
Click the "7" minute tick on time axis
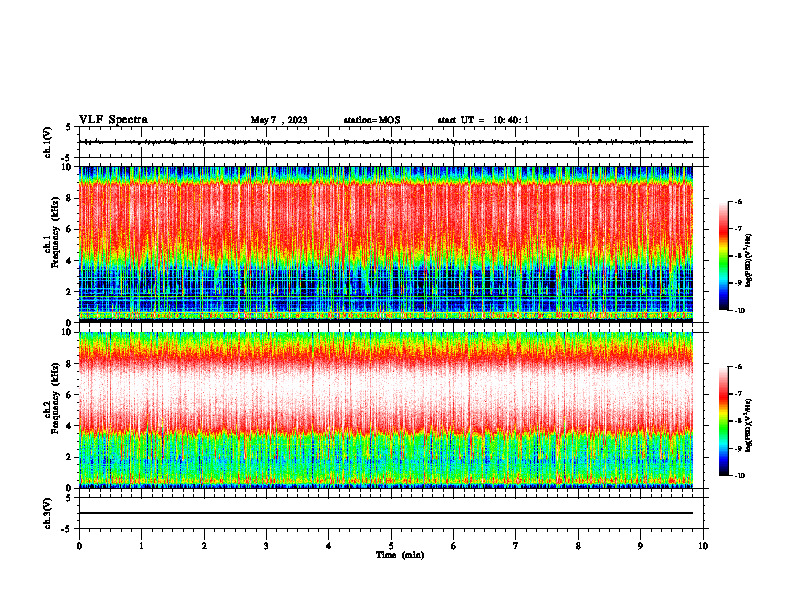click(x=516, y=546)
